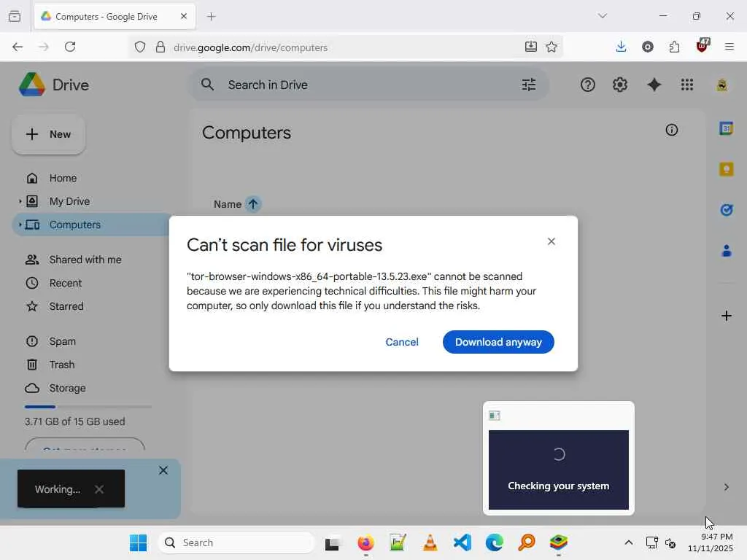Open the Firefox application menu
Image resolution: width=747 pixels, height=560 pixels.
coord(729,47)
